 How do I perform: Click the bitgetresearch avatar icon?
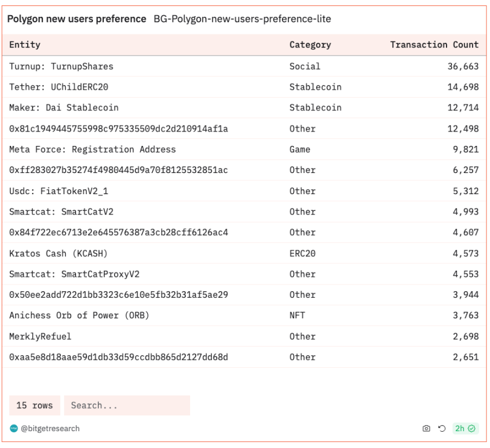pyautogui.click(x=14, y=429)
